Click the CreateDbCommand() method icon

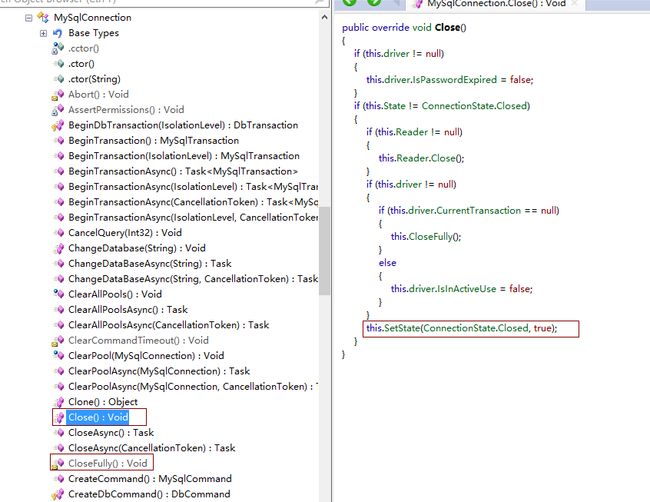pyautogui.click(x=58, y=495)
